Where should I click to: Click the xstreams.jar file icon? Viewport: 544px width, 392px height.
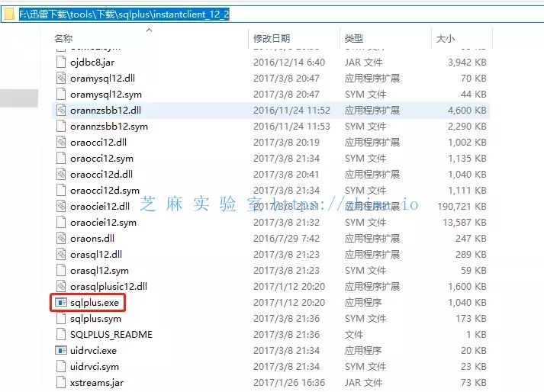point(62,383)
